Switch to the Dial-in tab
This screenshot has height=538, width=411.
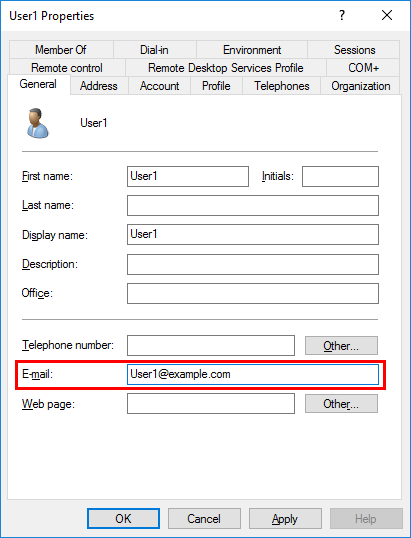coord(154,50)
